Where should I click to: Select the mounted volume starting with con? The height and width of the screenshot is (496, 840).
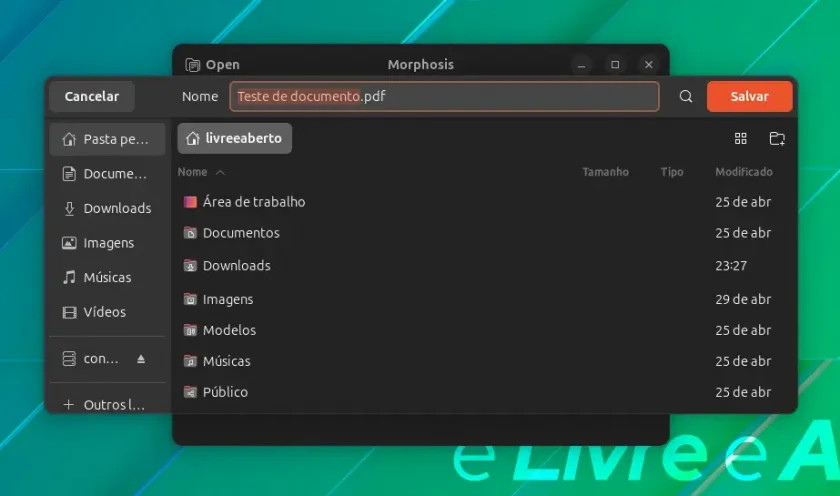tap(101, 358)
